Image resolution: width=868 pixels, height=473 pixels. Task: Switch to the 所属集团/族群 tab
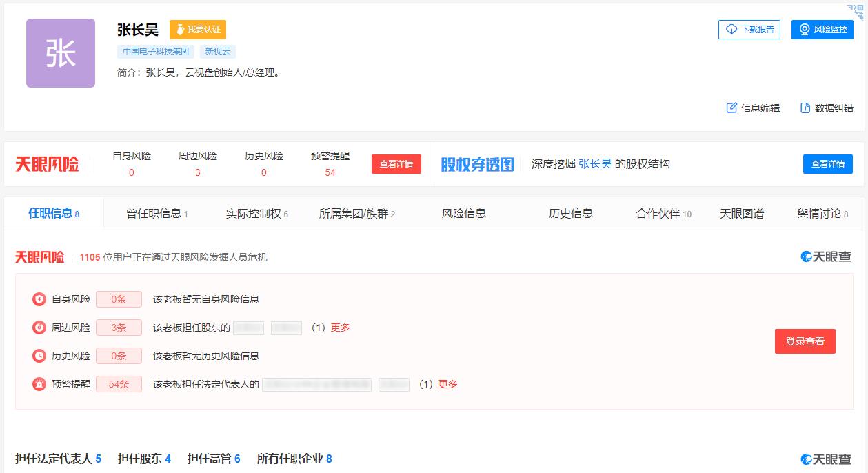(x=357, y=214)
